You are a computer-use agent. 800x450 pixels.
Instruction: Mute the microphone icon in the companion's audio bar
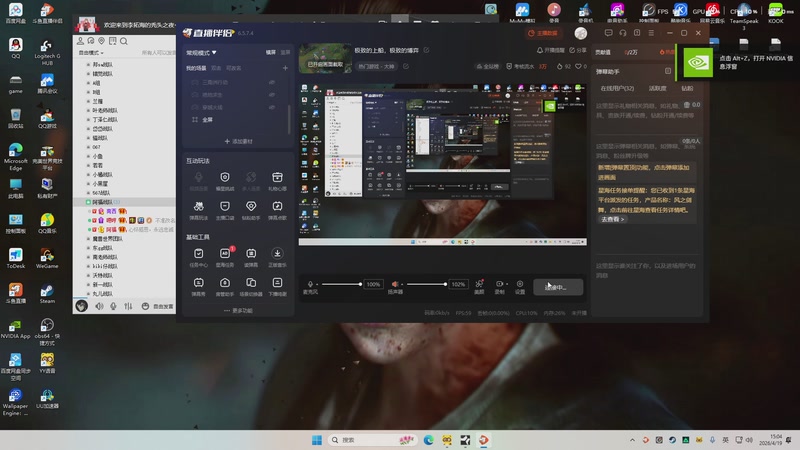[x=310, y=284]
